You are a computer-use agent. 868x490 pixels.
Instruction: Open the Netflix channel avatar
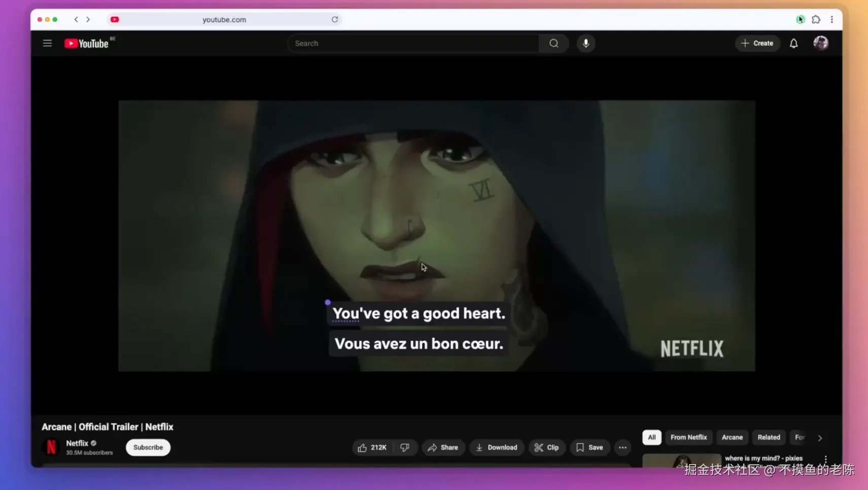point(51,447)
